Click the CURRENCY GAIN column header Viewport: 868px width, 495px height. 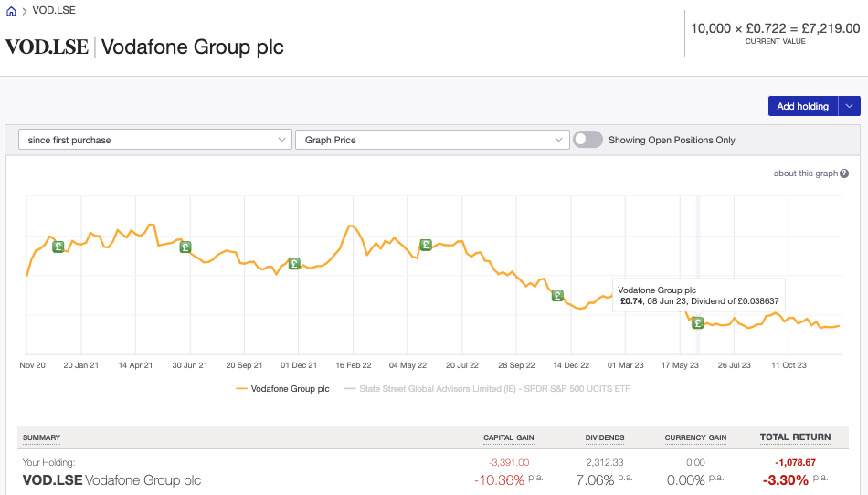tap(695, 437)
